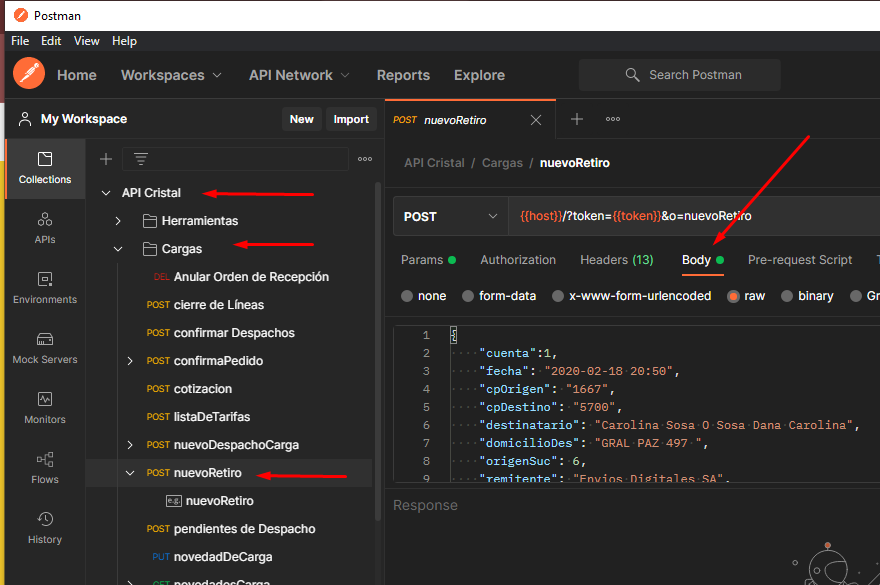Viewport: 880px width, 585px height.
Task: Click the Search Postman field
Action: [680, 75]
